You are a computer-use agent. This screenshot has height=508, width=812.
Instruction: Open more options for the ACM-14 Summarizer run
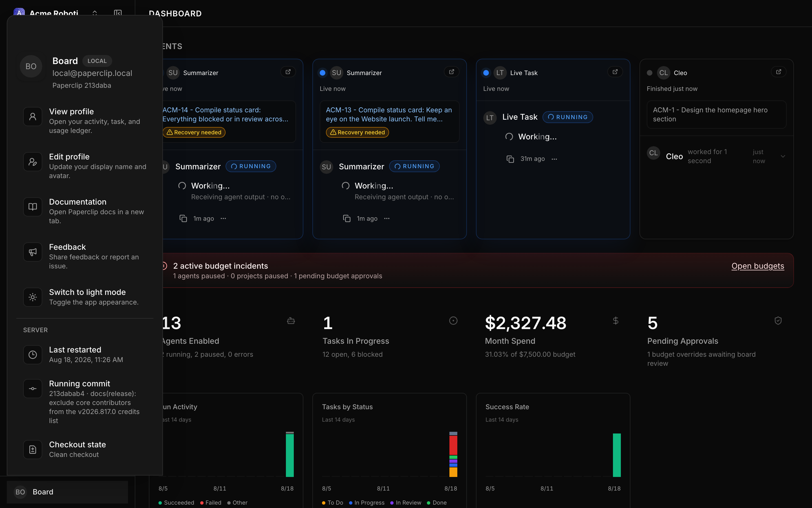pyautogui.click(x=224, y=218)
